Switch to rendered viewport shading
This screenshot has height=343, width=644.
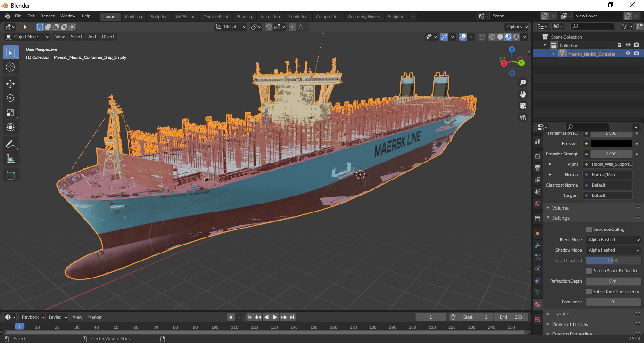[x=516, y=37]
